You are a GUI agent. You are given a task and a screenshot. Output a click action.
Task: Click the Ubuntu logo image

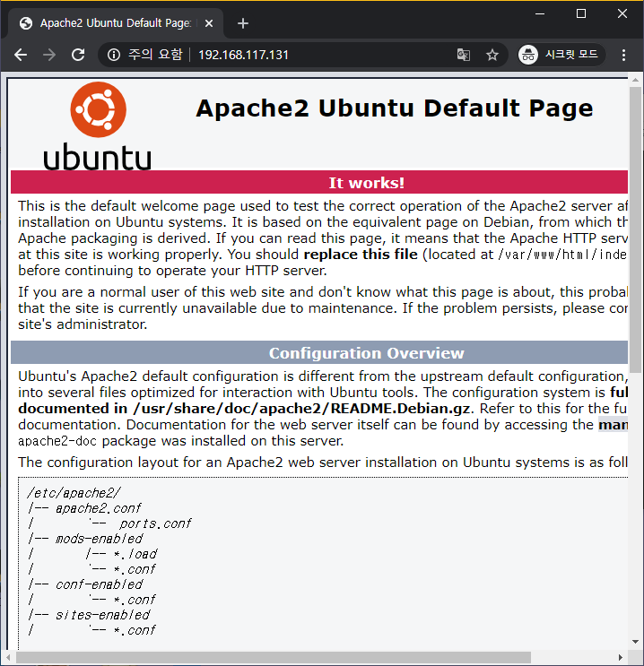point(98,126)
